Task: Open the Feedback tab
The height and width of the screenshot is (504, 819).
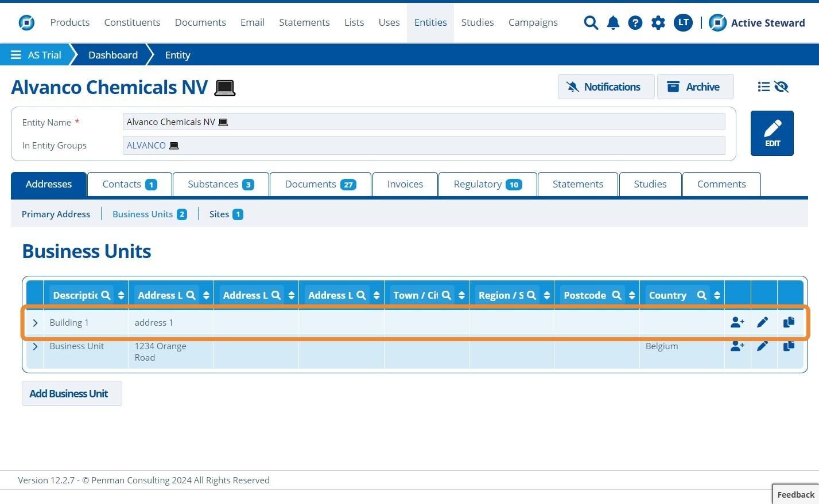Action: click(x=795, y=494)
